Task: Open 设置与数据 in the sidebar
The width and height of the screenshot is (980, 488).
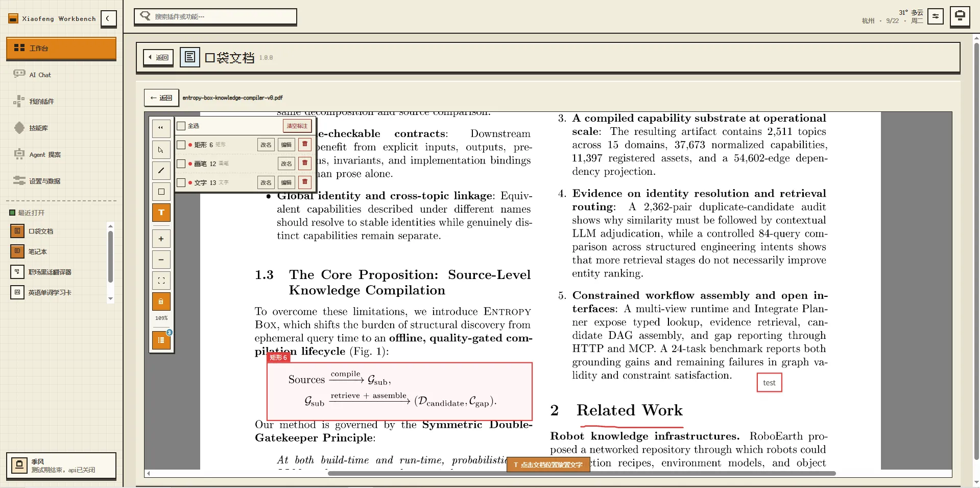Action: click(x=61, y=181)
